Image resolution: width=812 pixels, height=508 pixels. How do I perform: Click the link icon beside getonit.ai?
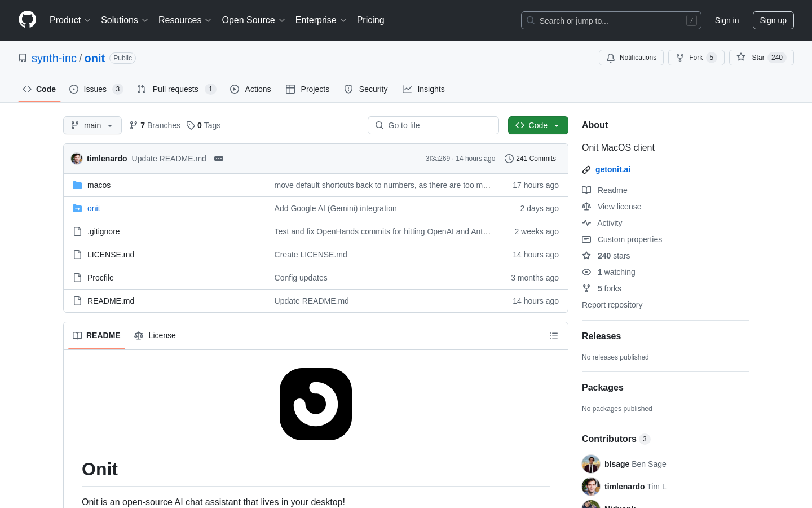click(x=586, y=169)
